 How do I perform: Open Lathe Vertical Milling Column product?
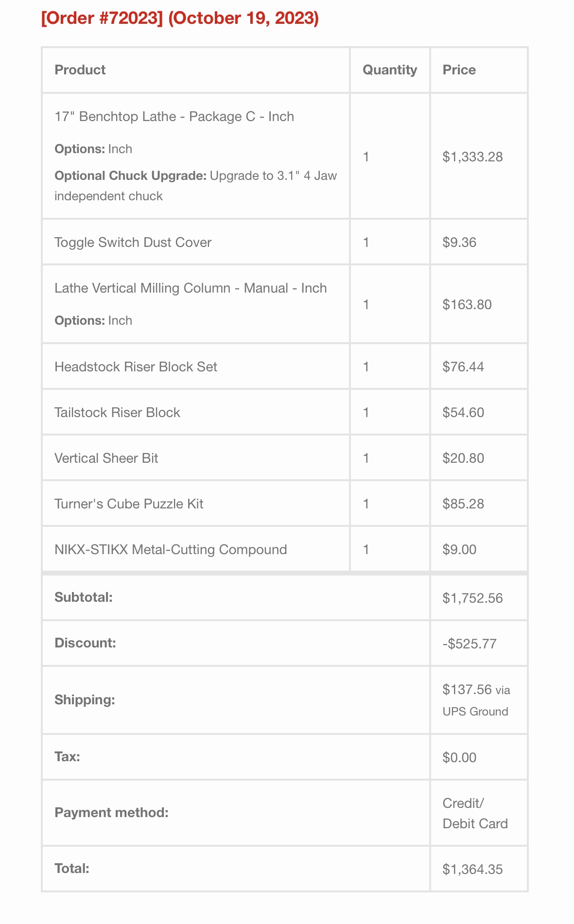[x=191, y=288]
